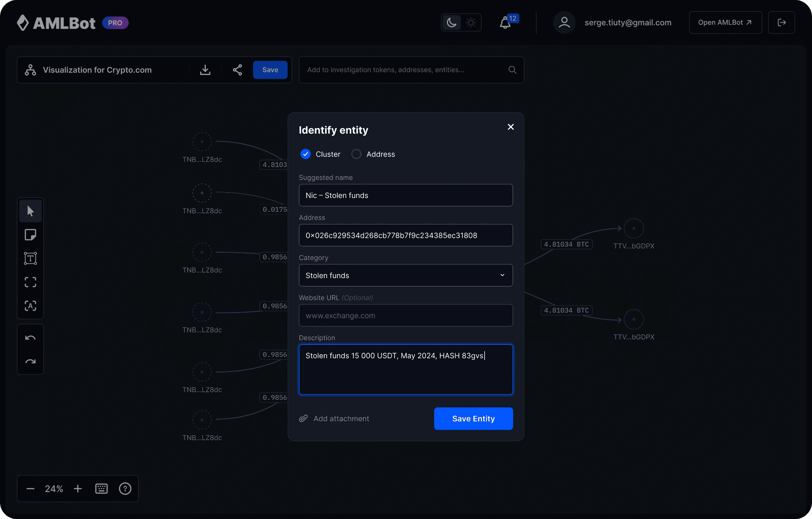
Task: Choose the text box tool
Action: 31,258
